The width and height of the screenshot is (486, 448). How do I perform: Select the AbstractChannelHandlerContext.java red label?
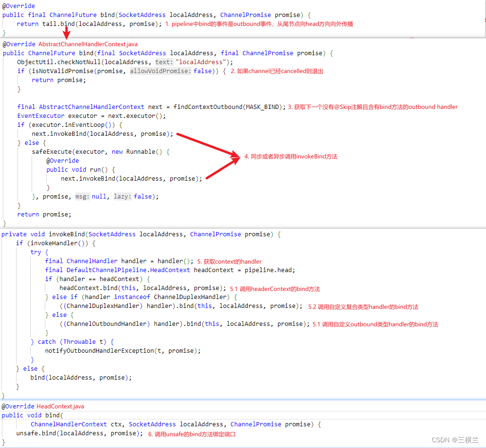pos(88,44)
